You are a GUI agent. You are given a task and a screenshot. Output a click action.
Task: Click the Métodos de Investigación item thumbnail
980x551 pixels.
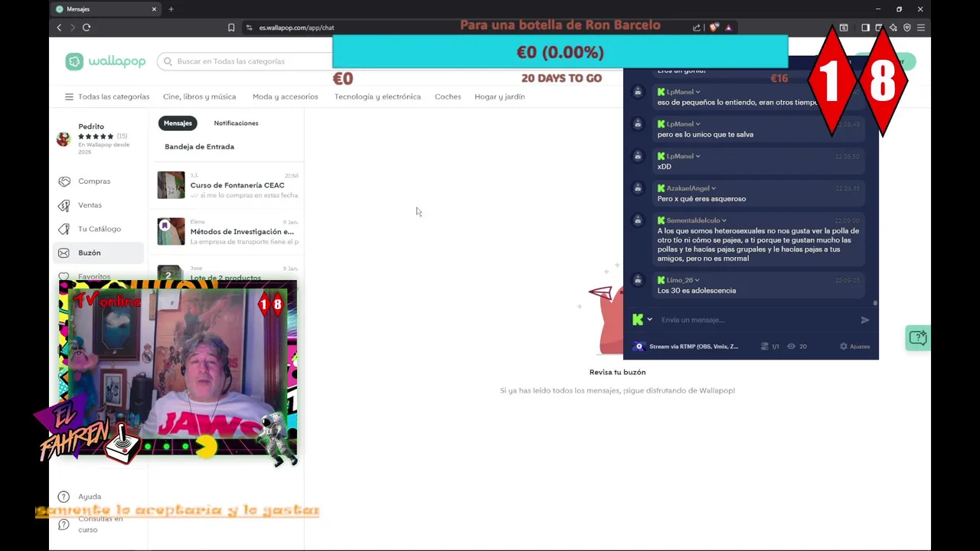tap(171, 231)
